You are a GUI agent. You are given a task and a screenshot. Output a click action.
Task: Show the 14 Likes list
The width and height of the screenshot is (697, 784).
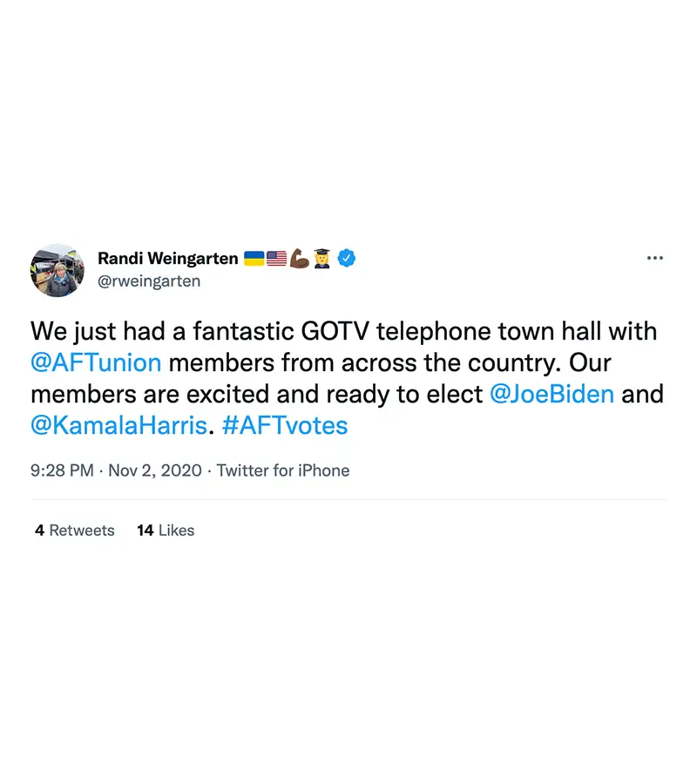pyautogui.click(x=166, y=530)
